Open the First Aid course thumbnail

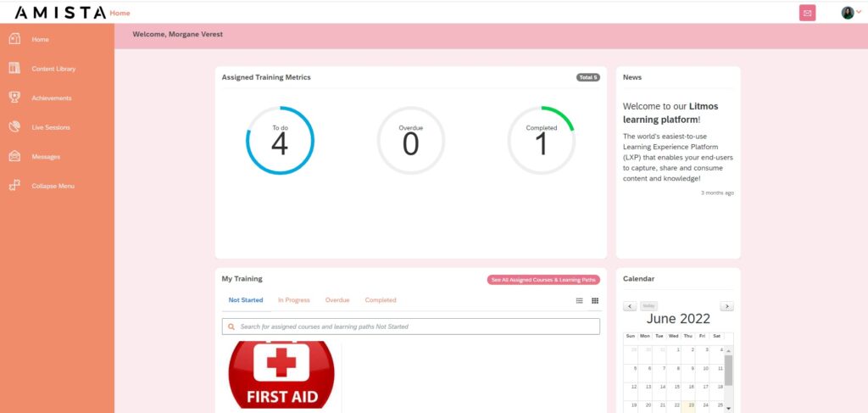[281, 376]
